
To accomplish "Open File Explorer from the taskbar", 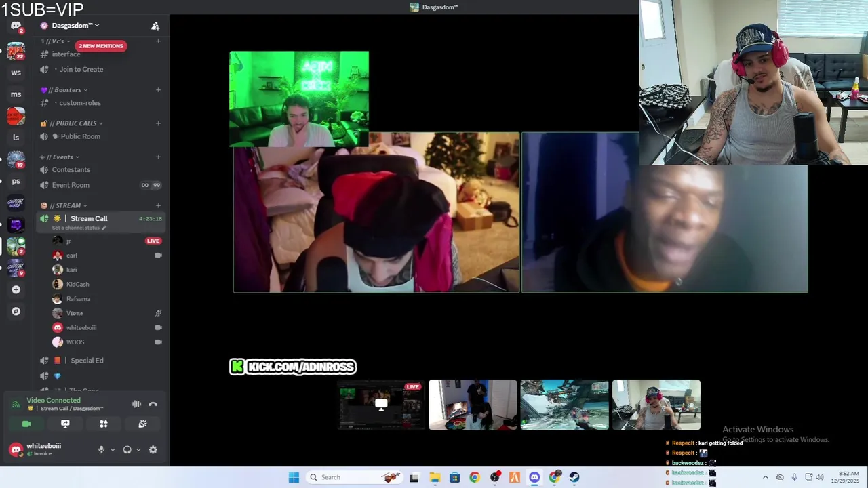I will pos(435,477).
